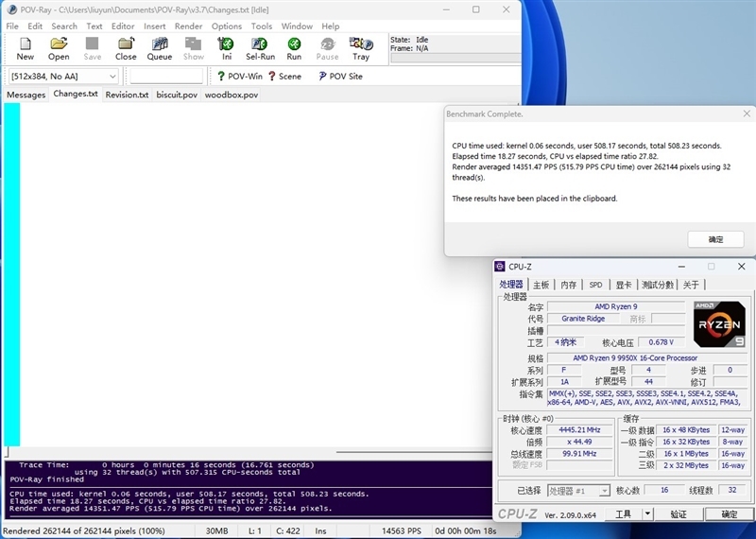Click the New file toolbar icon

26,48
